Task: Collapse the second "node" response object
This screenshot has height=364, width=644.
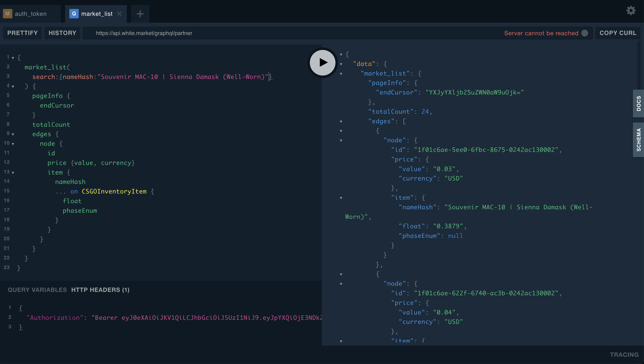Action: coord(341,284)
